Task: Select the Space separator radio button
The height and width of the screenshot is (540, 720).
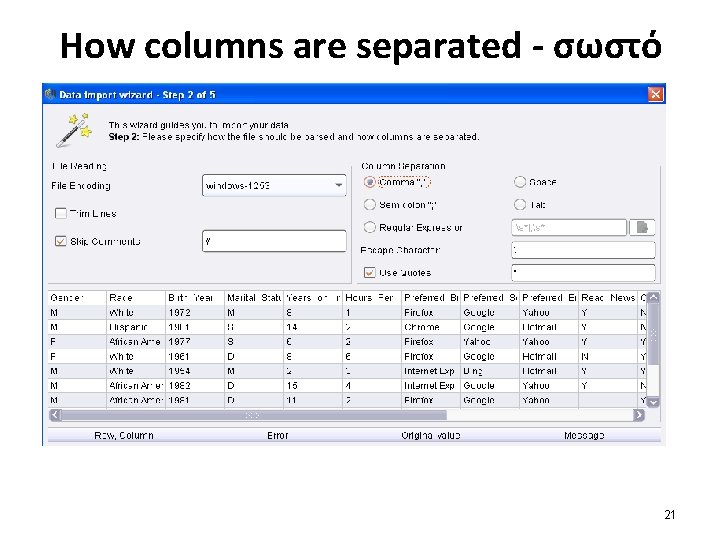Action: 520,182
